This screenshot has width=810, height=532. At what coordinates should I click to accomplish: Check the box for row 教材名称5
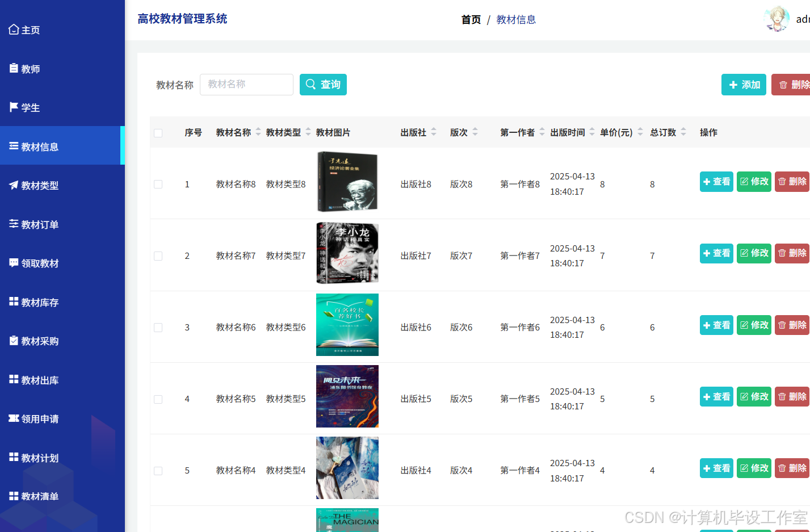158,399
